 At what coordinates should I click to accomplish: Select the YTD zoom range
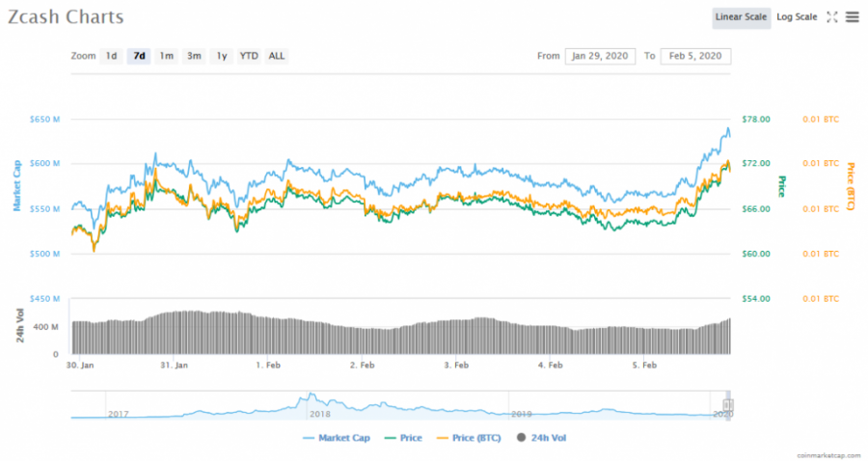(x=249, y=56)
